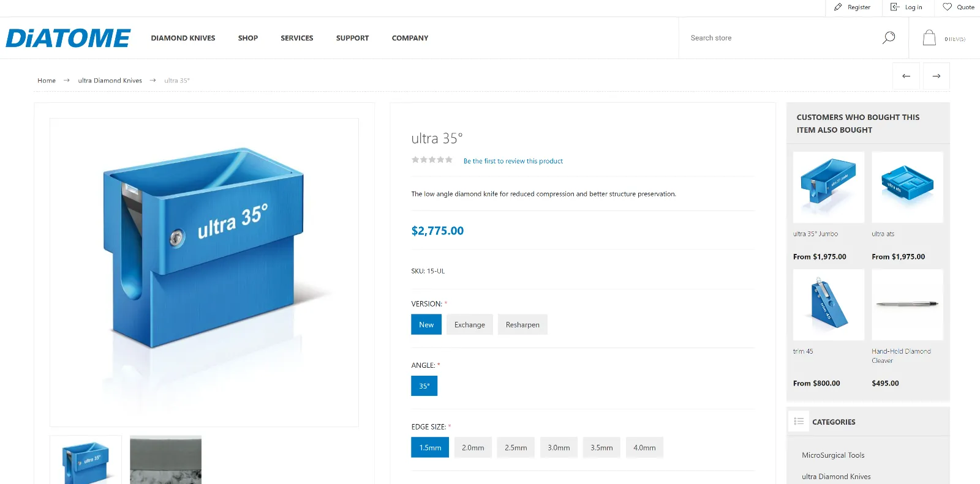Click the $495.00 cleaver price
Screen dimensions: 980x484
point(885,384)
